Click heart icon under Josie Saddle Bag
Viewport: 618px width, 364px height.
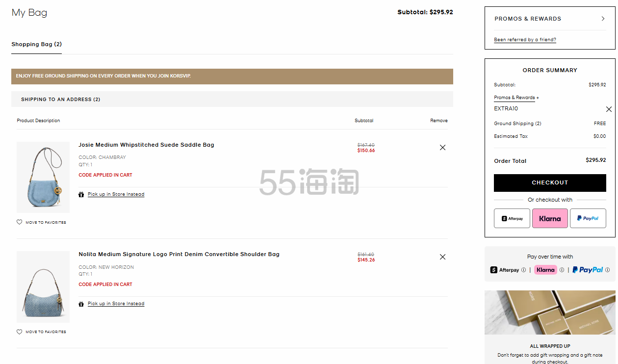(20, 222)
